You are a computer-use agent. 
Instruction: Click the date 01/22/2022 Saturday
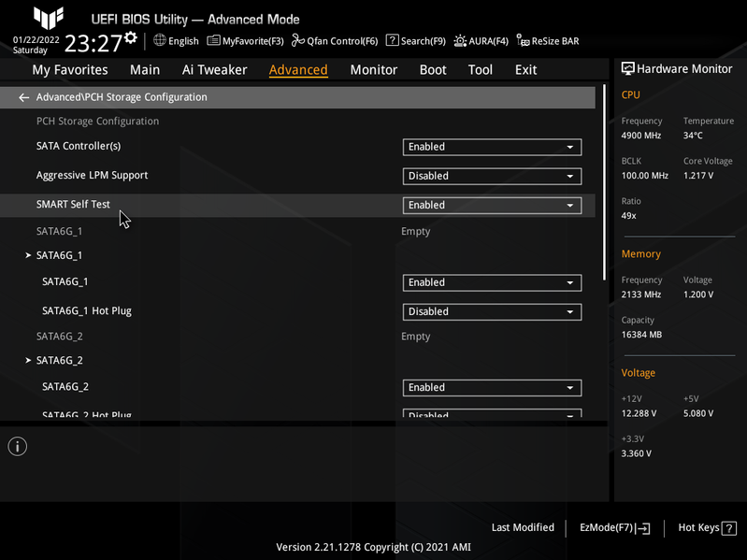(36, 45)
